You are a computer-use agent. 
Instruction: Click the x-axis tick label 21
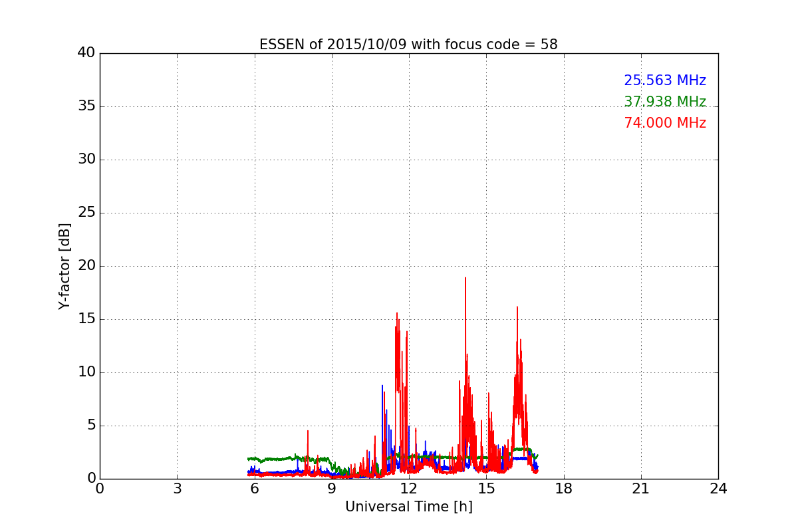tap(641, 489)
